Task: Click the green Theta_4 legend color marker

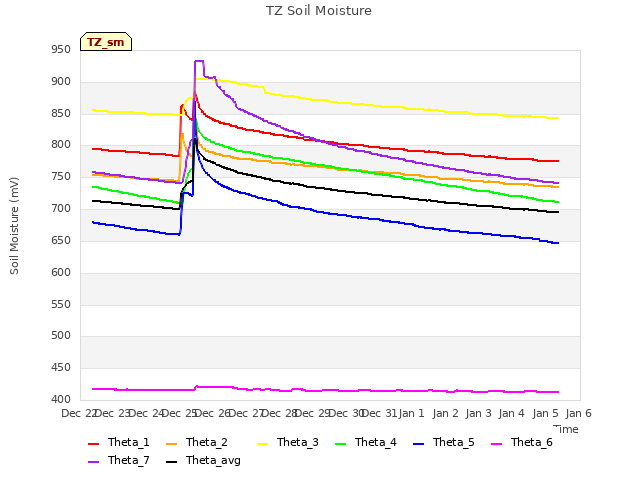Action: pos(340,444)
